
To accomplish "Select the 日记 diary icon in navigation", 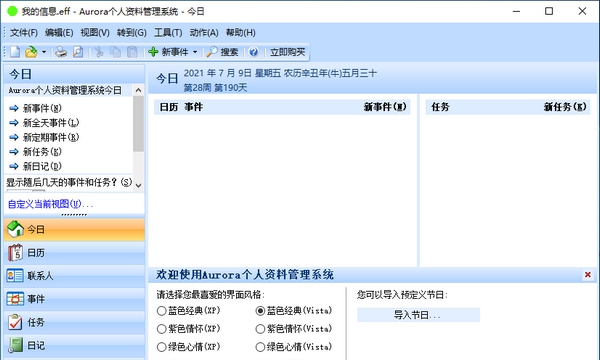I will [15, 345].
